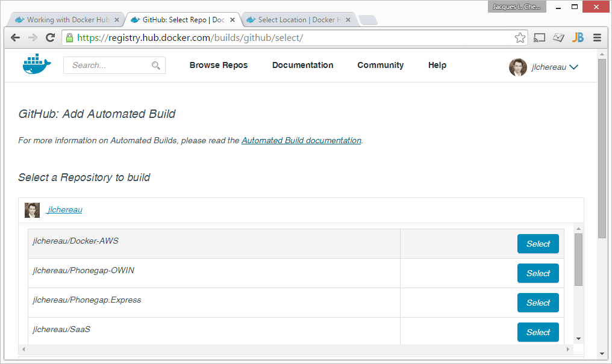Open the Automated Build documentation link

tap(301, 140)
